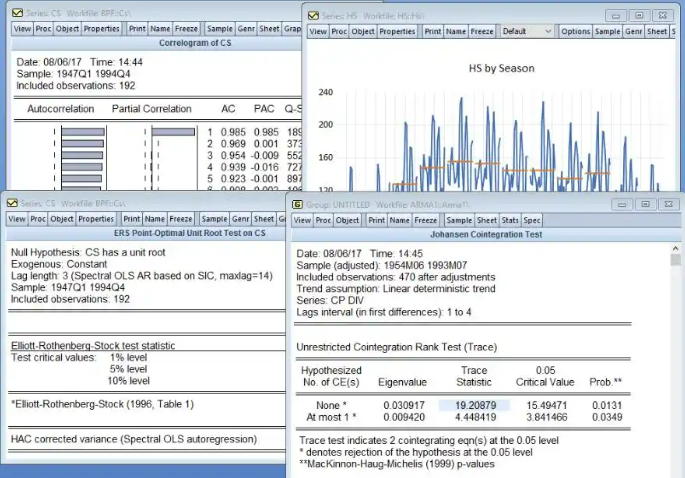Select the highlighted trace statistic 19.20879
Screen dimensions: 685x478
click(475, 405)
